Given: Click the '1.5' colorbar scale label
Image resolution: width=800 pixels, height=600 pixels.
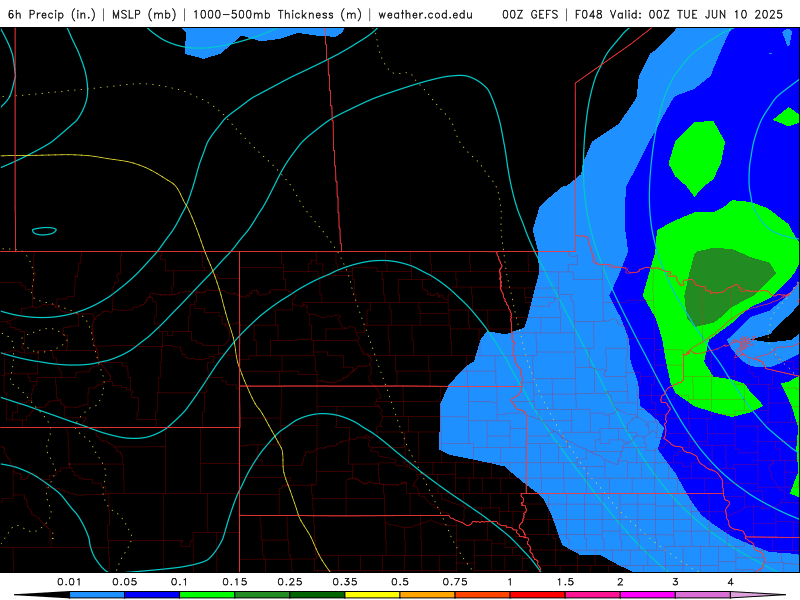Looking at the screenshot, I should click(565, 582).
